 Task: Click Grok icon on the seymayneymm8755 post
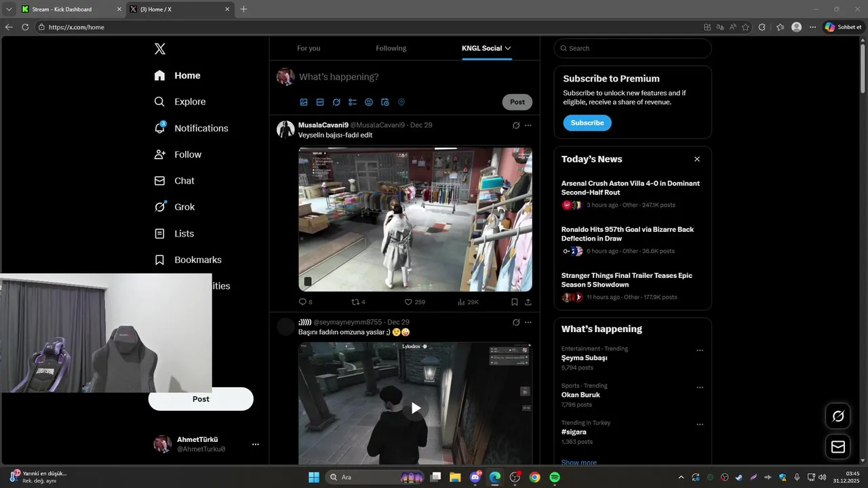coord(516,322)
